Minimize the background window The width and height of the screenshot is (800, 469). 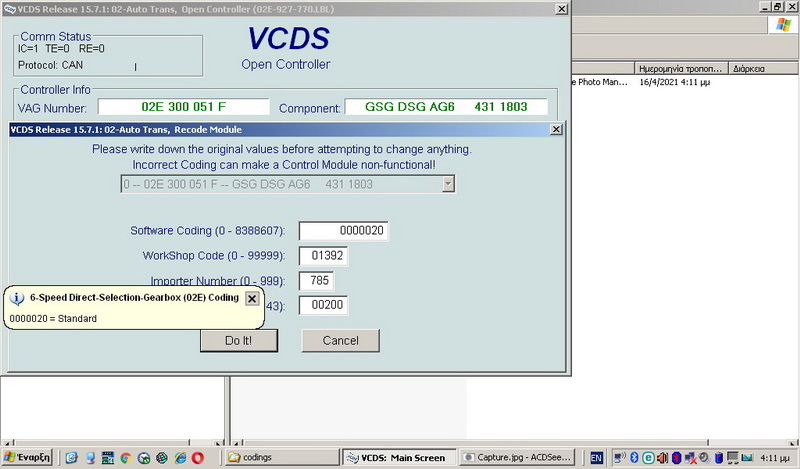pyautogui.click(x=765, y=7)
